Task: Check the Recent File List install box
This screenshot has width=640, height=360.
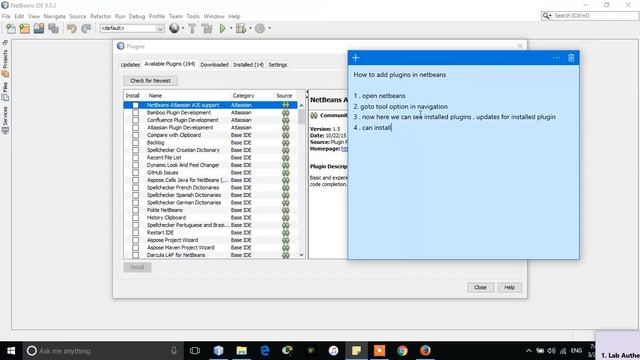Action: pos(136,158)
